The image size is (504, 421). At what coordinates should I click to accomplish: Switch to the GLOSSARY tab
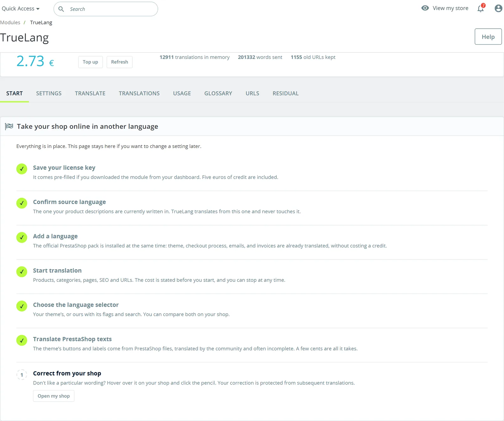click(218, 93)
